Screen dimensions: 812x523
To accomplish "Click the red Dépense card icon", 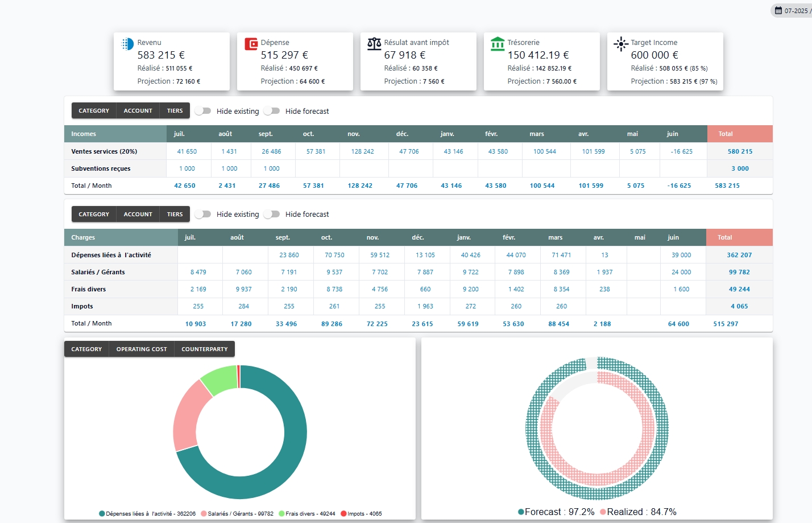I will click(250, 43).
